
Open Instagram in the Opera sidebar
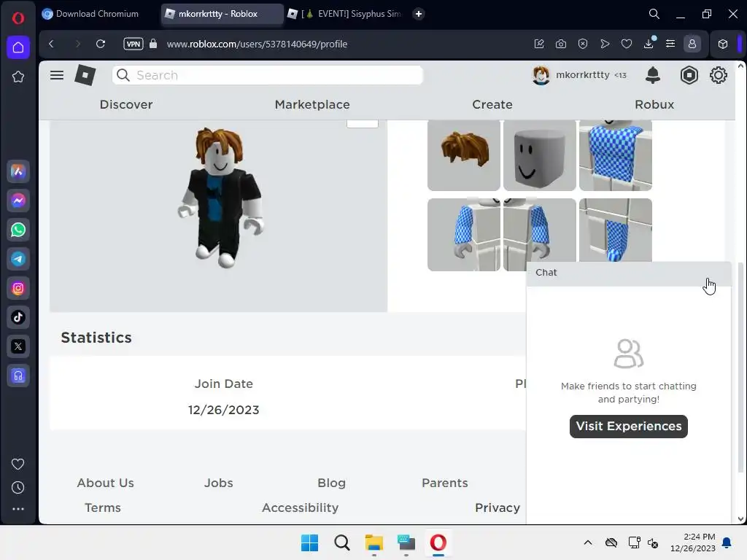(x=18, y=288)
